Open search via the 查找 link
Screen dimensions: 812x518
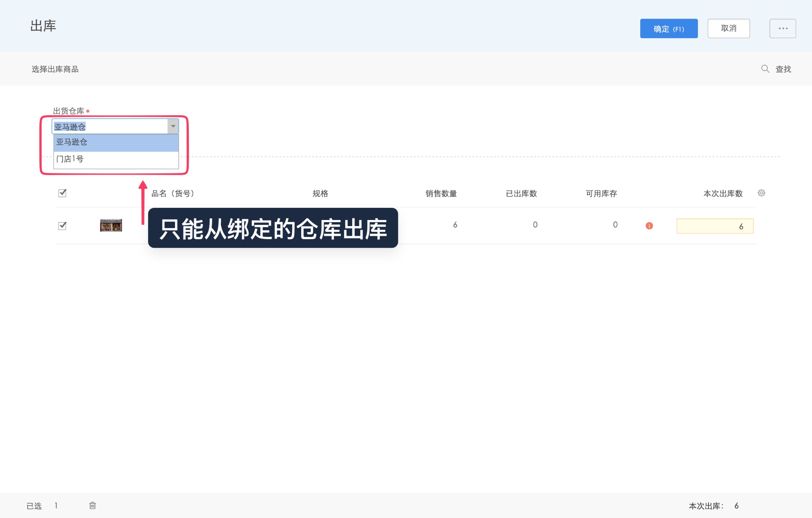tap(783, 69)
